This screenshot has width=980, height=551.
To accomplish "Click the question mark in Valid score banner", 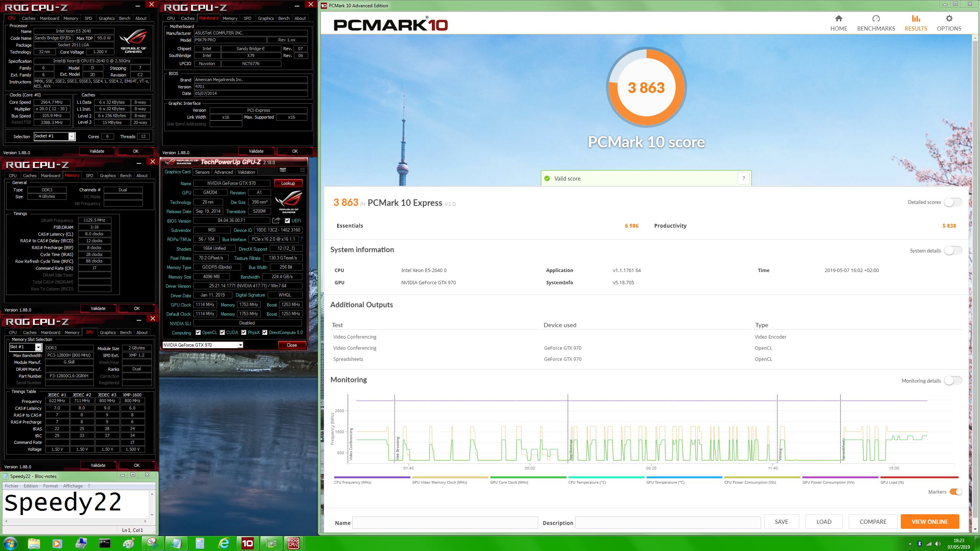I will 743,178.
